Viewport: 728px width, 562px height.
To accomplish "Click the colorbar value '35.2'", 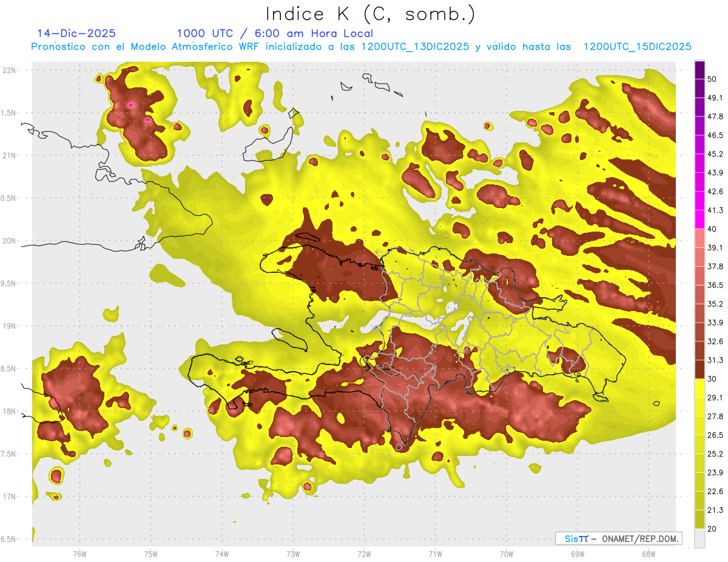I will pos(715,304).
